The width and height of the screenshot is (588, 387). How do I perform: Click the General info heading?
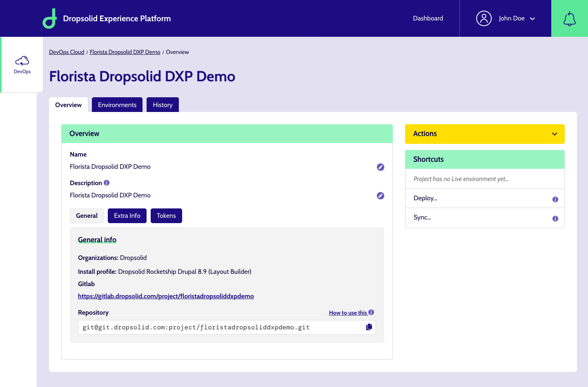[x=97, y=240]
